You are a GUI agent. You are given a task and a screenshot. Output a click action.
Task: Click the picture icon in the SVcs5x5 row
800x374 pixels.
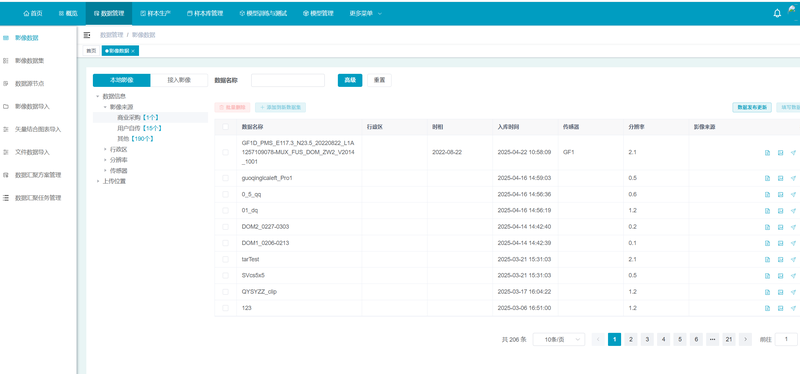coord(780,276)
